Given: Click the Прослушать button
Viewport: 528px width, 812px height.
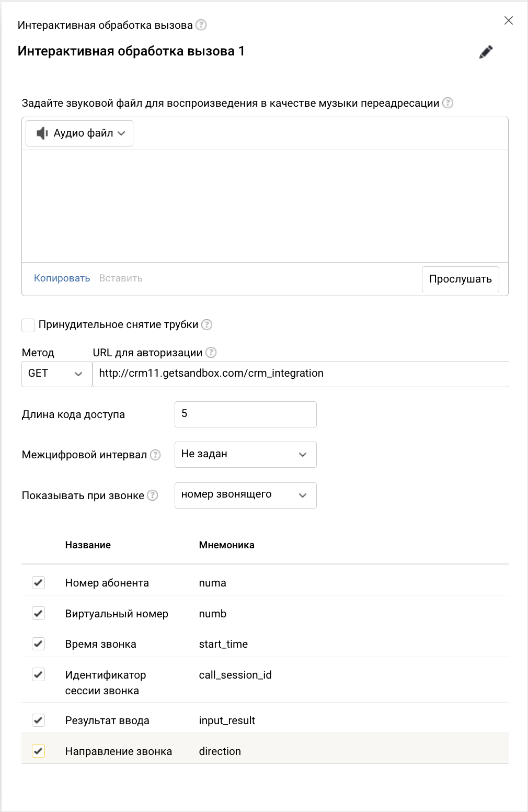Looking at the screenshot, I should 461,279.
